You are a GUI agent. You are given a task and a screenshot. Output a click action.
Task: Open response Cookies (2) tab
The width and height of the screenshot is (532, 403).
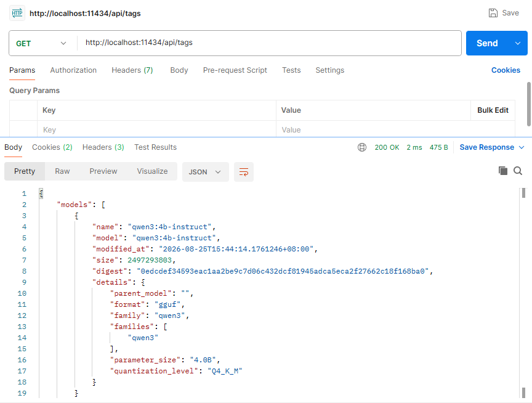[52, 147]
